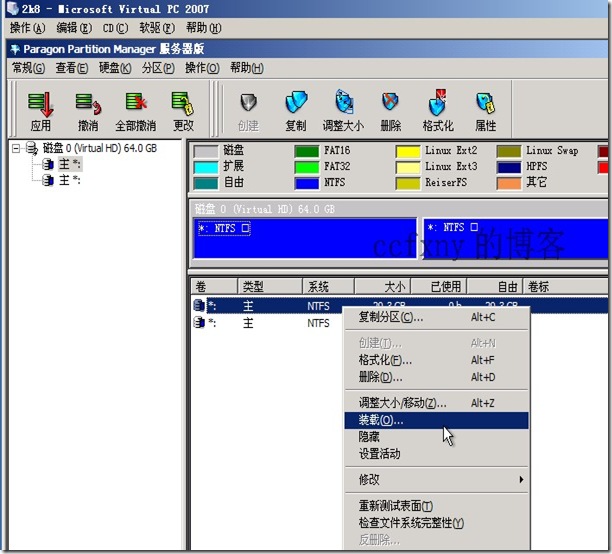
Task: Select the 磁盘 0 (Virtual HD) 64.0 GB tree item
Action: pos(100,148)
